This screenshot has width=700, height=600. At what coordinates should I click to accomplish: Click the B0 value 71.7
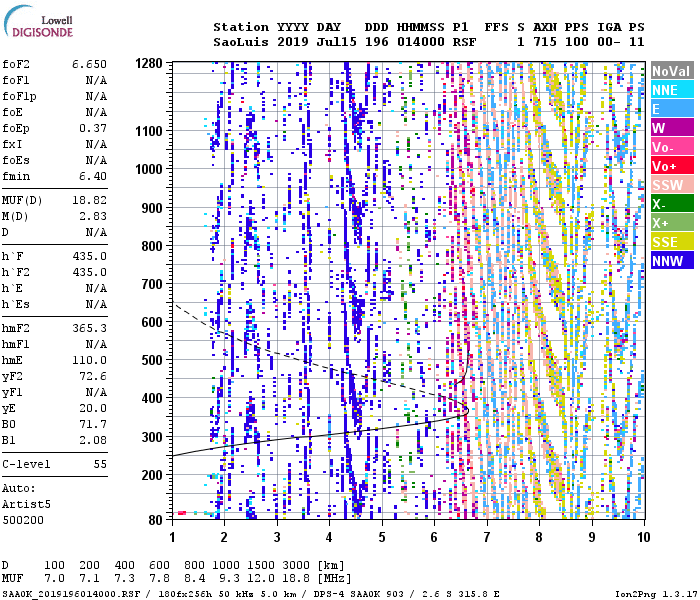(93, 424)
